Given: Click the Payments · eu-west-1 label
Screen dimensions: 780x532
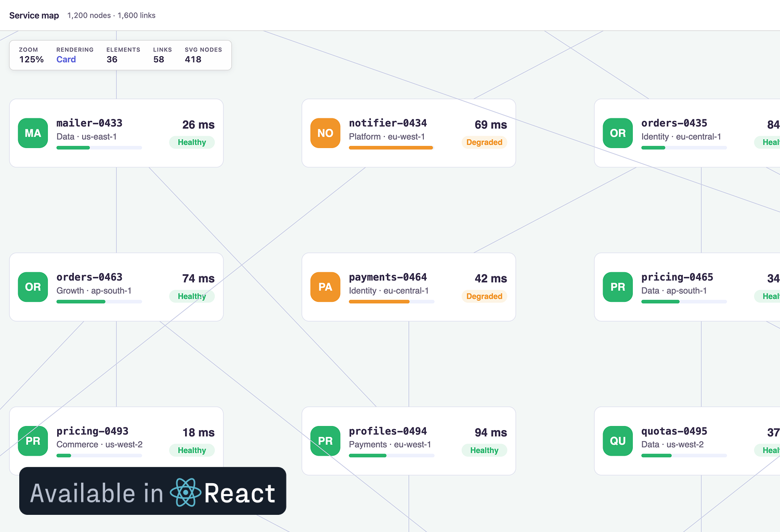Looking at the screenshot, I should point(390,445).
